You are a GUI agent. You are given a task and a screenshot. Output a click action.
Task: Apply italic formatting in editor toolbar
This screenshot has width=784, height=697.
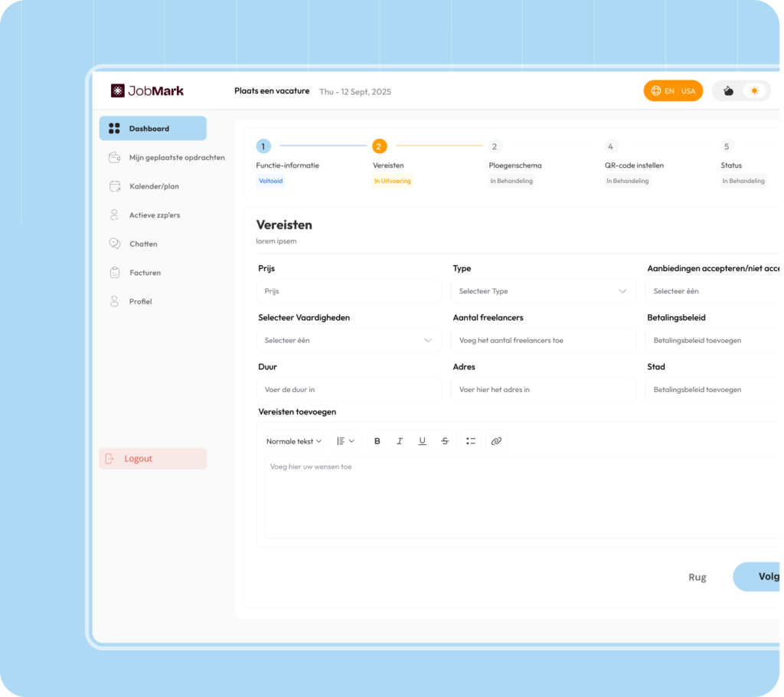pos(400,441)
